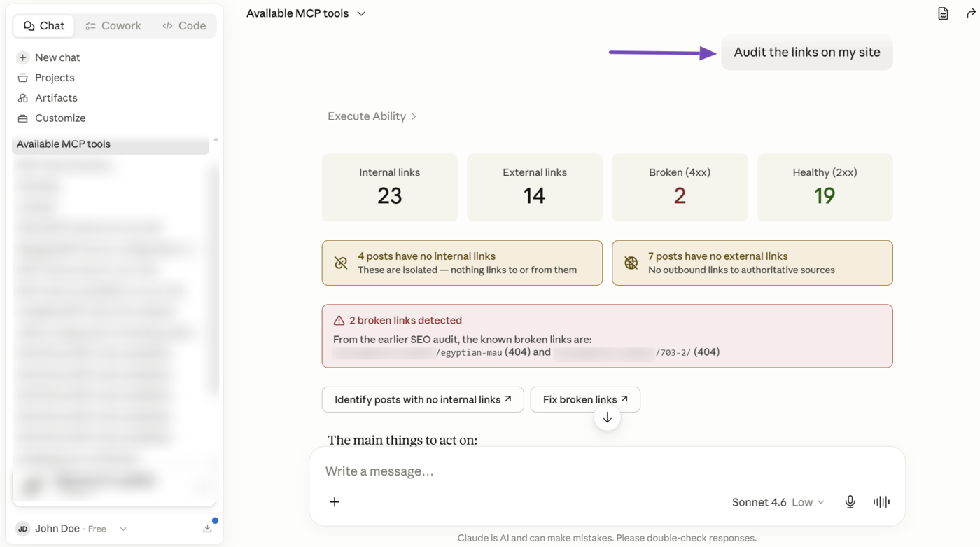Viewport: 980px width, 547px height.
Task: Click the External links 14 card
Action: (x=535, y=188)
